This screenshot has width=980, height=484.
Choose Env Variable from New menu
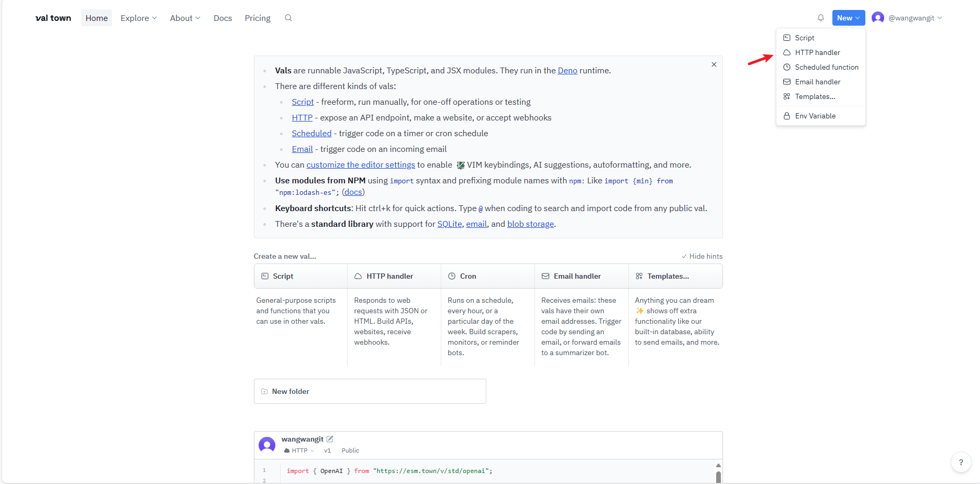820,116
